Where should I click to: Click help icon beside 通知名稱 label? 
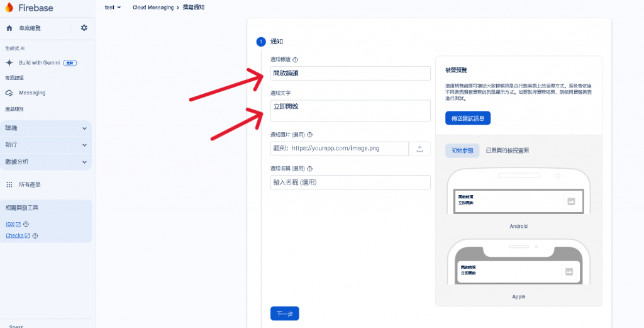click(x=310, y=169)
